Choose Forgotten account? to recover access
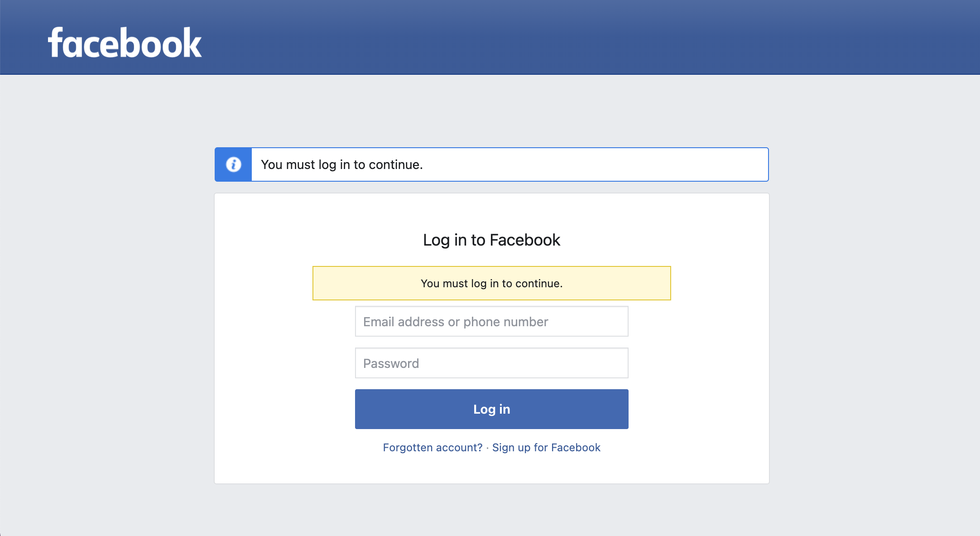Screen dimensions: 980x536 coord(432,448)
